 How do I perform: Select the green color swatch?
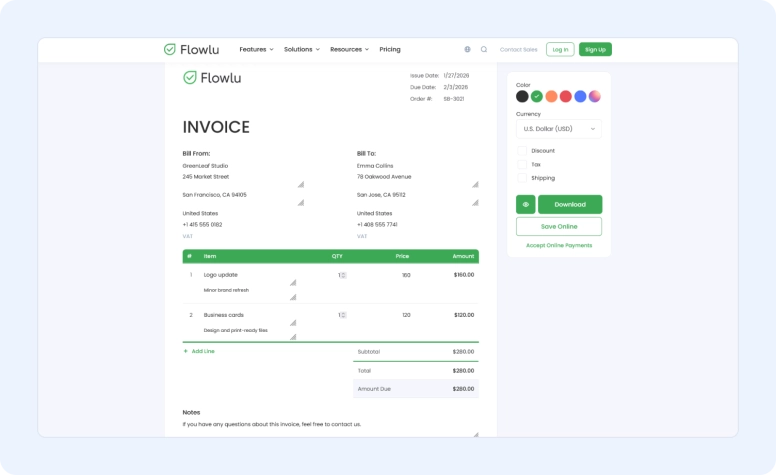coord(536,96)
